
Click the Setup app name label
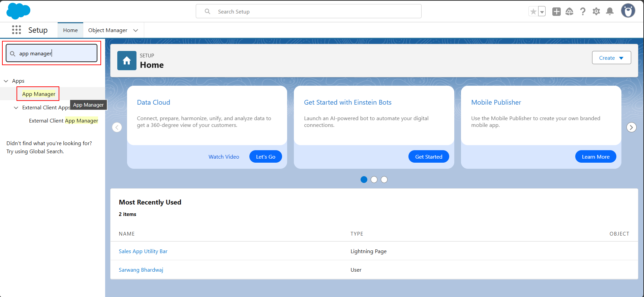tap(38, 30)
